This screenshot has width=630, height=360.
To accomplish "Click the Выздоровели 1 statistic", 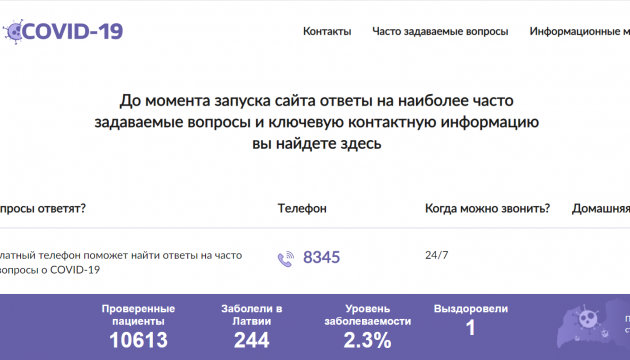I will (x=470, y=321).
